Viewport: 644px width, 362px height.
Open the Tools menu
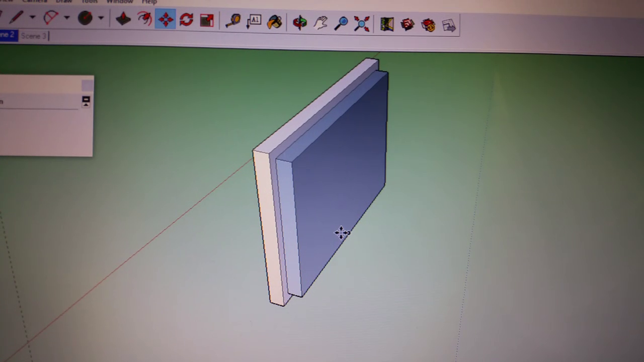(90, 2)
